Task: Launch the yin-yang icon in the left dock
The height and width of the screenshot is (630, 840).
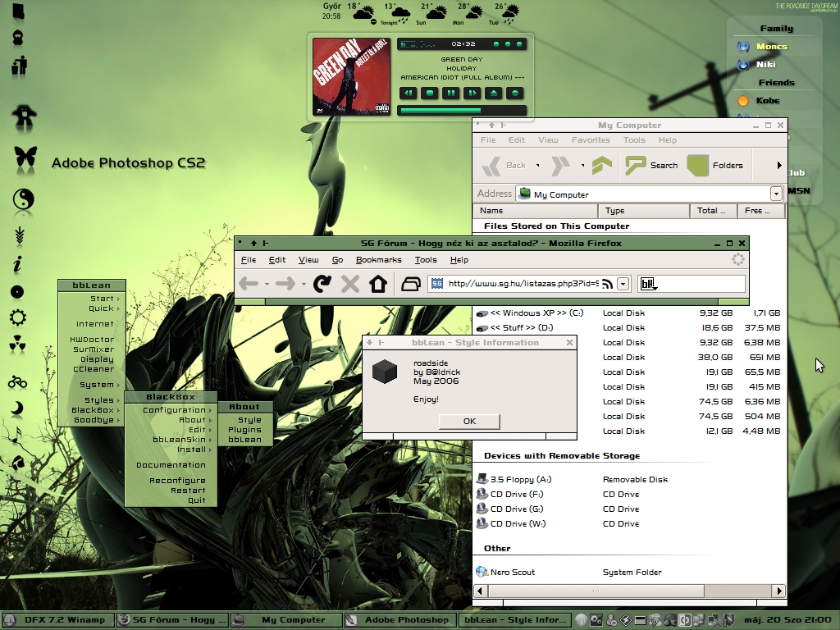Action: pyautogui.click(x=23, y=199)
